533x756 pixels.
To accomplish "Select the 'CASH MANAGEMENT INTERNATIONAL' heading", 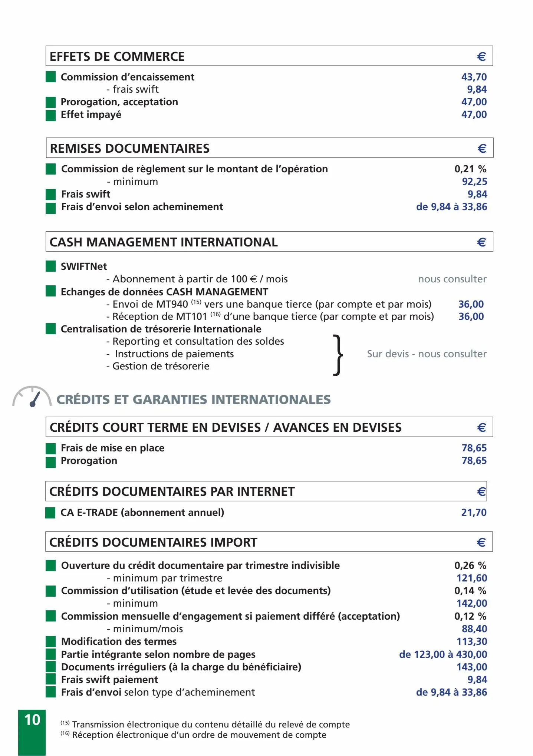I will [x=164, y=242].
